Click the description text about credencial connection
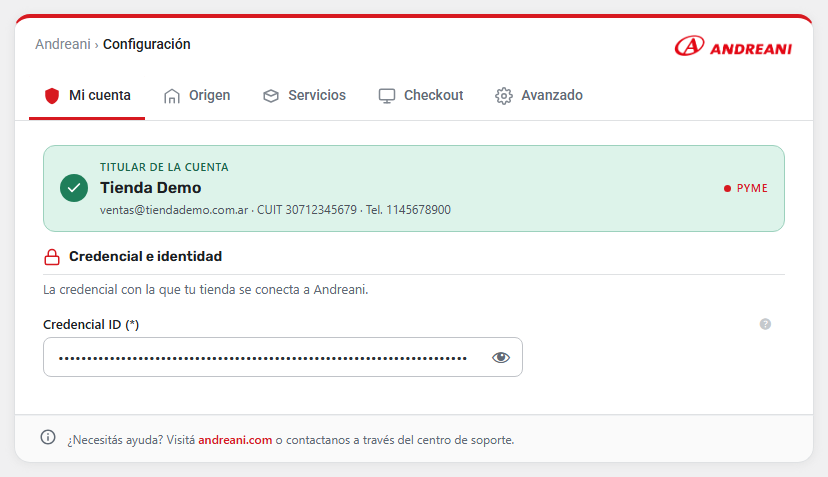The height and width of the screenshot is (477, 828). tap(205, 290)
